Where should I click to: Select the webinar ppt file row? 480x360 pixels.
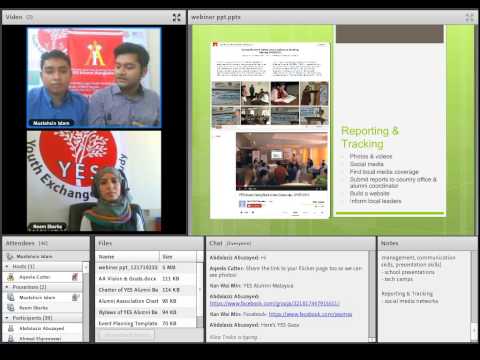(x=146, y=267)
